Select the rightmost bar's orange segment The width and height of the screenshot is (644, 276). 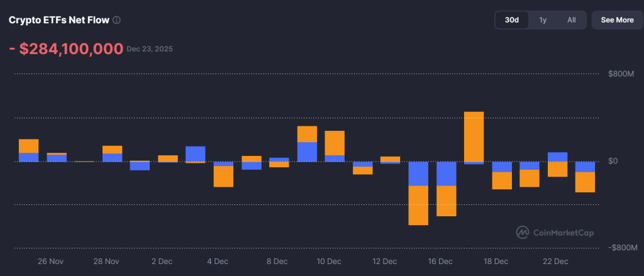point(585,182)
